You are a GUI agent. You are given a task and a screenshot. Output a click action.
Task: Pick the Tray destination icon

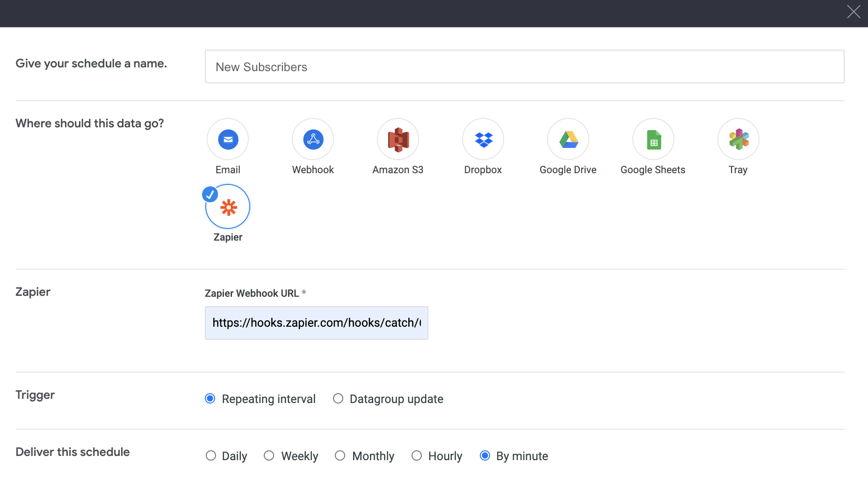pos(738,139)
